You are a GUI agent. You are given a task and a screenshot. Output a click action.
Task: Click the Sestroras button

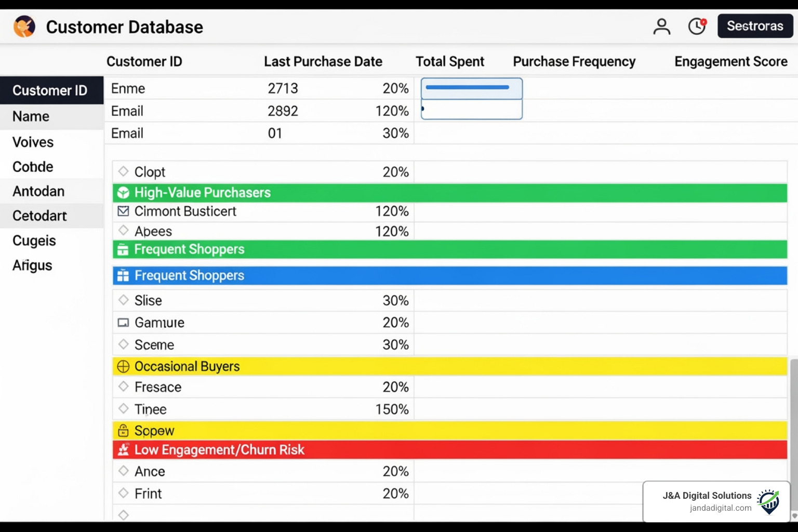[755, 26]
